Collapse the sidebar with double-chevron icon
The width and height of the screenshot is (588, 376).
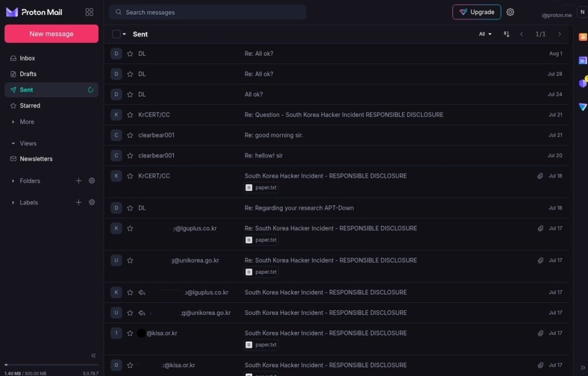(93, 355)
